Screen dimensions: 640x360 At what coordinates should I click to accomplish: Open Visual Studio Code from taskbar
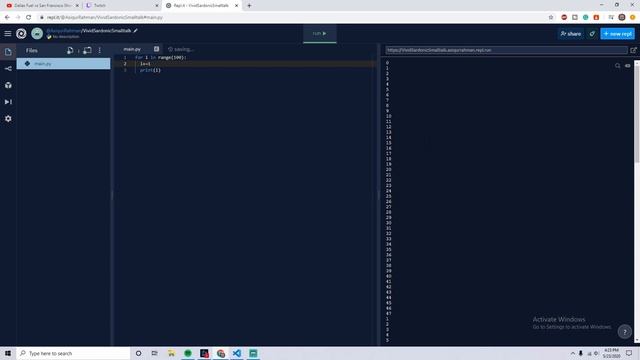[x=237, y=353]
